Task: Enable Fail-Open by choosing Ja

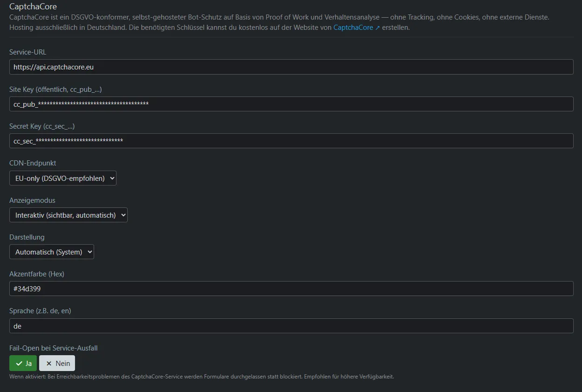Action: click(x=23, y=364)
